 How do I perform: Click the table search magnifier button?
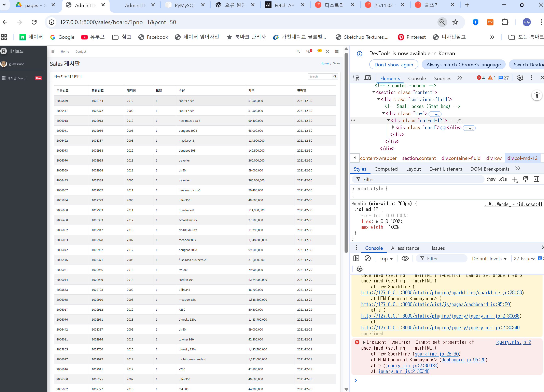pos(335,76)
